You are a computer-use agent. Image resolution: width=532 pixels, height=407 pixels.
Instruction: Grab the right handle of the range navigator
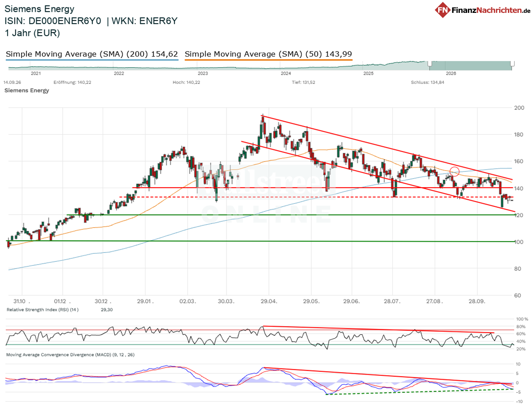pyautogui.click(x=512, y=64)
